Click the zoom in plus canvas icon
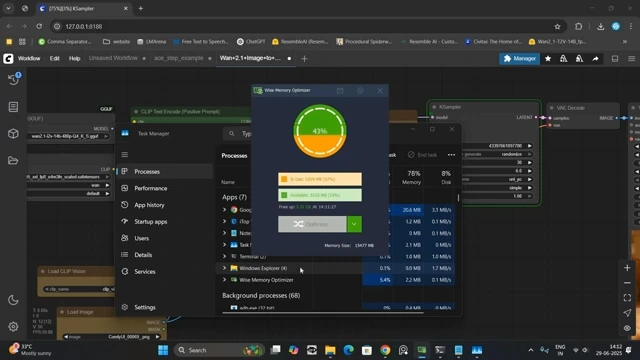The image size is (640, 360). (x=627, y=268)
